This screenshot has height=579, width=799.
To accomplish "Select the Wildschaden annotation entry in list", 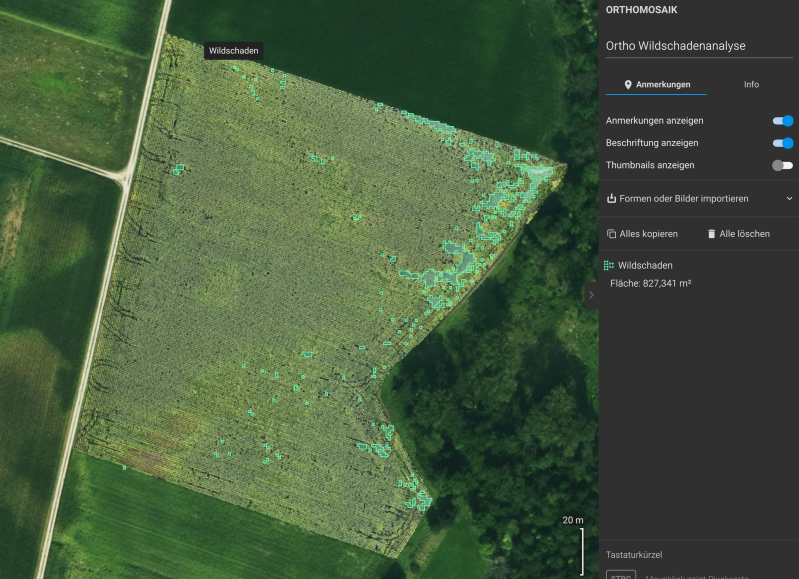I will click(646, 266).
